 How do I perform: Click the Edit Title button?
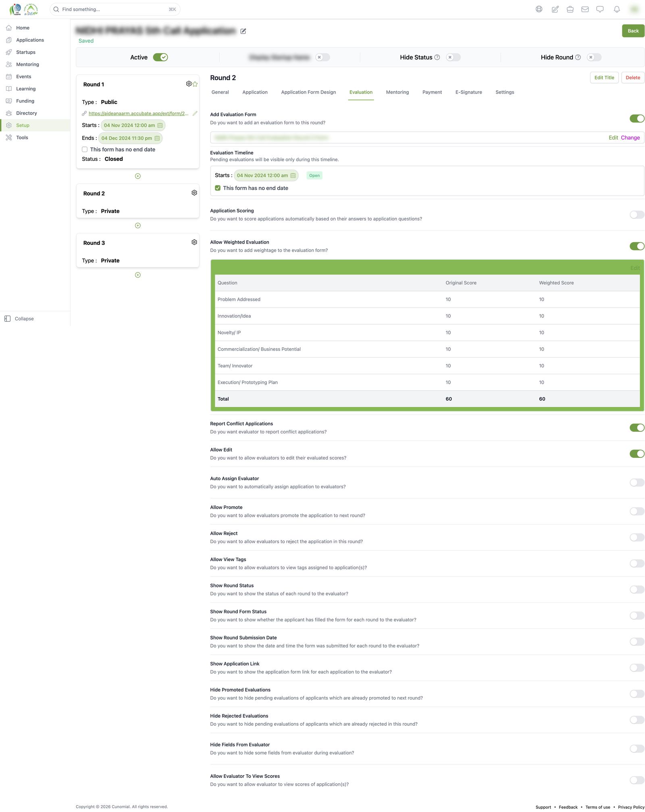point(604,77)
